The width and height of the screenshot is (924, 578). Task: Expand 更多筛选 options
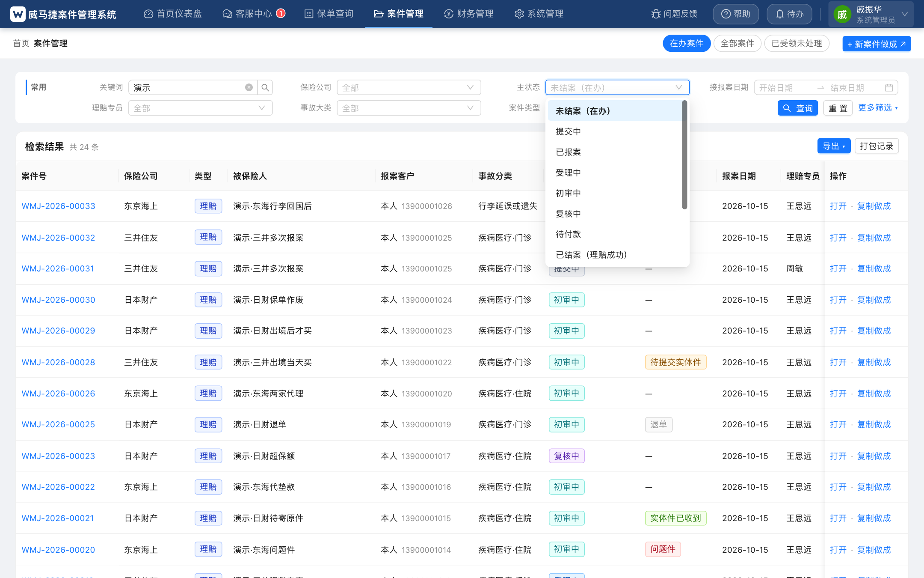pyautogui.click(x=878, y=107)
